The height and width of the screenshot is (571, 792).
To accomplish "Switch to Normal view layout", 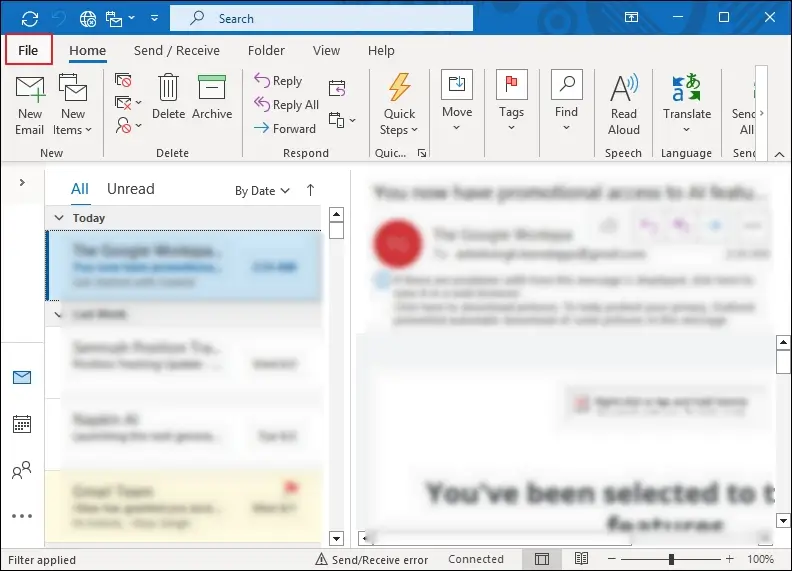I will [542, 559].
